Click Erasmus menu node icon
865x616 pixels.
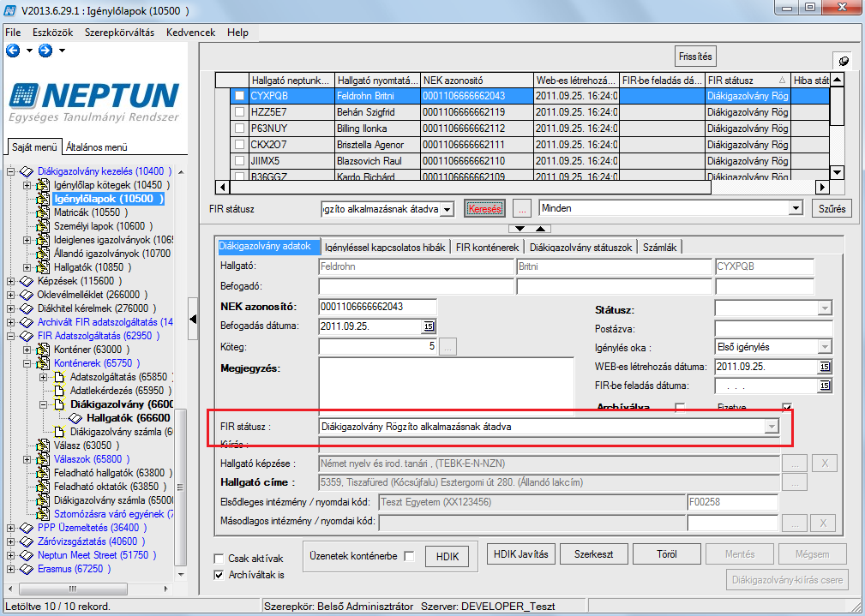[27, 569]
